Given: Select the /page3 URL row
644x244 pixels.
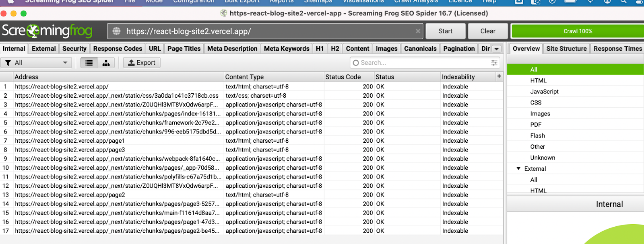Looking at the screenshot, I should point(252,150).
